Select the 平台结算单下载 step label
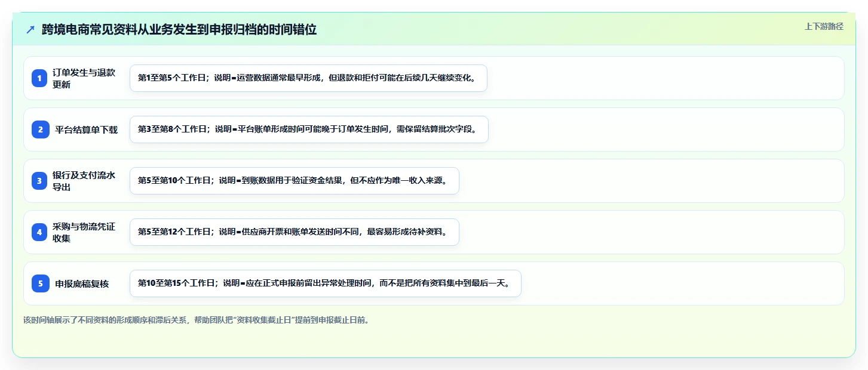The height and width of the screenshot is (370, 868). coord(87,129)
